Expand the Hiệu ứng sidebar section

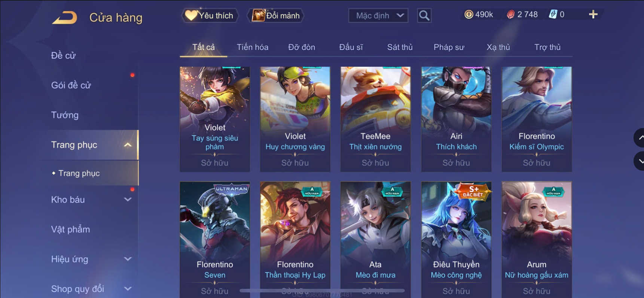click(x=128, y=259)
